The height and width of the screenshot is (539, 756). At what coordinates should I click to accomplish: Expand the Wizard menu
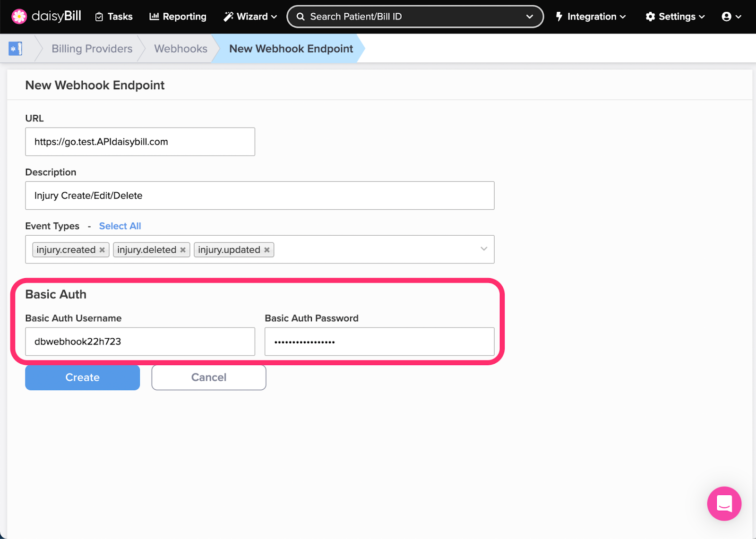coord(250,17)
